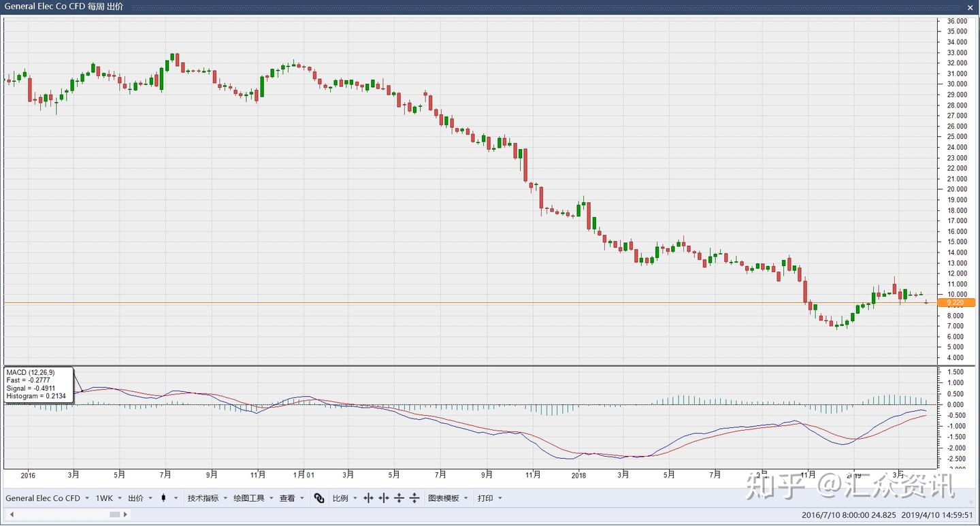This screenshot has width=980, height=526.
Task: Click the horizontal compress scale icon
Action: pos(384,498)
